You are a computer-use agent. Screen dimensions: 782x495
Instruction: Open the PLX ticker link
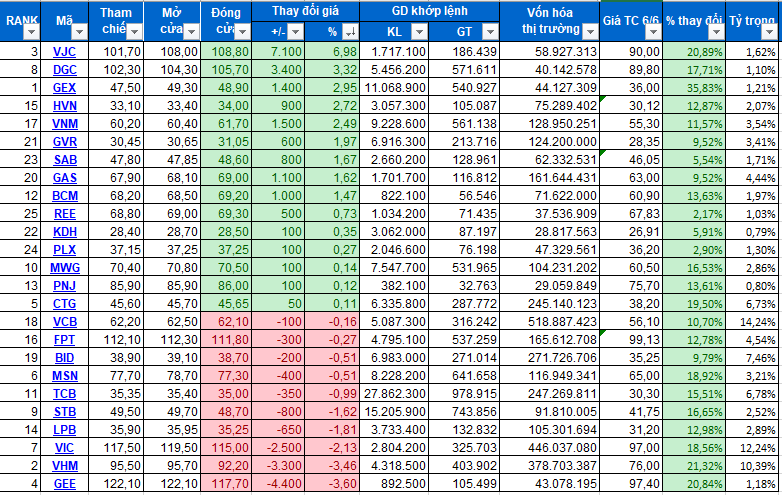click(x=64, y=249)
